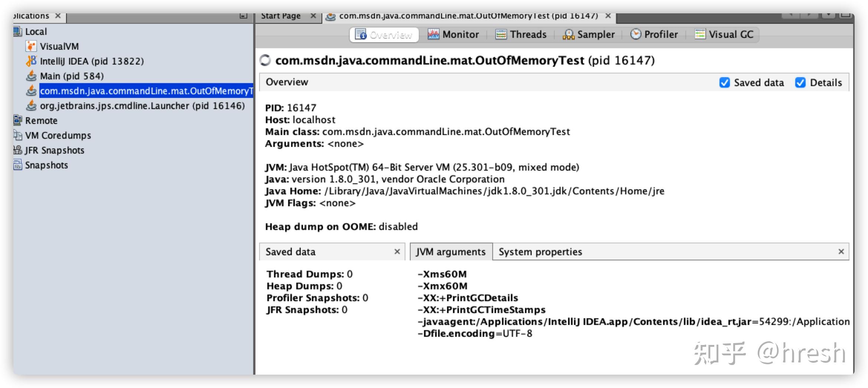Uncheck the Saved data checkbox
Screen dimensions: 868x388
tap(724, 82)
